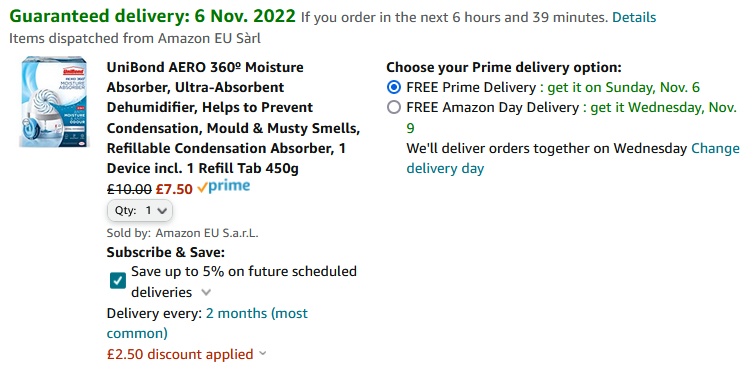Open the UniBond product thumbnail image

(54, 102)
